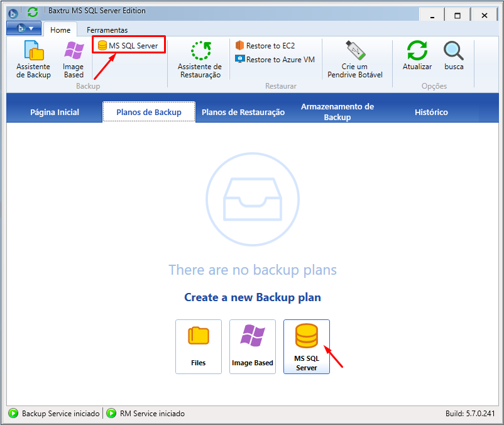The height and width of the screenshot is (425, 504).
Task: Create an MS SQL Server backup plan tile
Action: tap(307, 346)
